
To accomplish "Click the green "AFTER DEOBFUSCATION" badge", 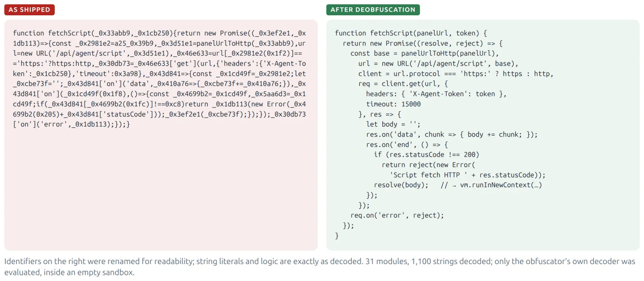I will (x=373, y=10).
